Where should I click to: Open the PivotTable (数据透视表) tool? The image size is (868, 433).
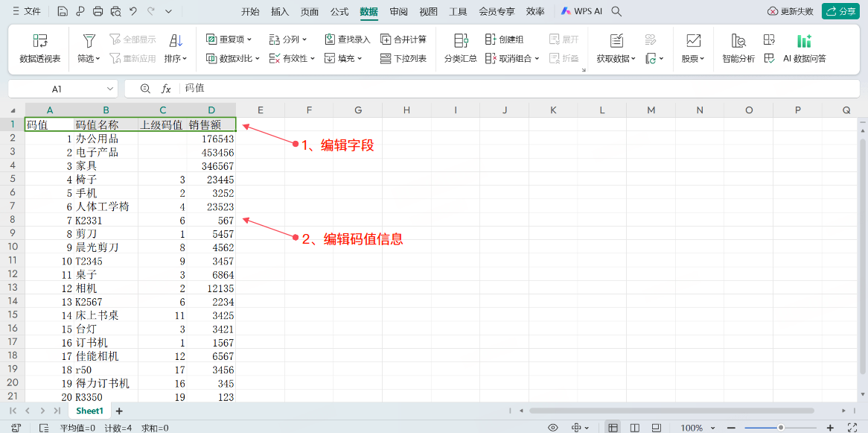pos(39,48)
